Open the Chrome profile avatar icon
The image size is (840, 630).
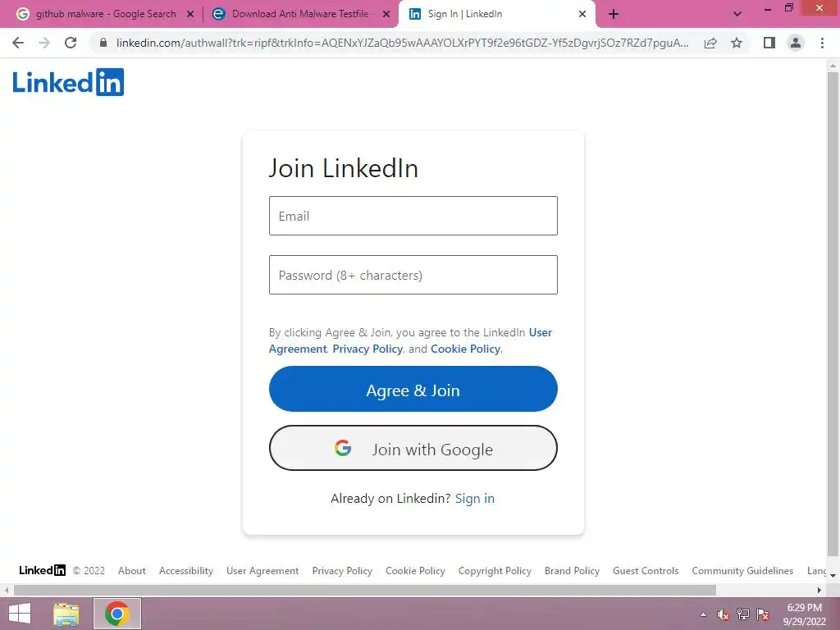tap(796, 43)
